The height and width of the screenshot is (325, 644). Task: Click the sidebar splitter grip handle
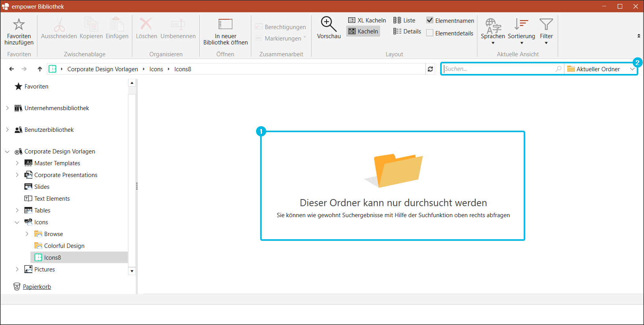137,187
